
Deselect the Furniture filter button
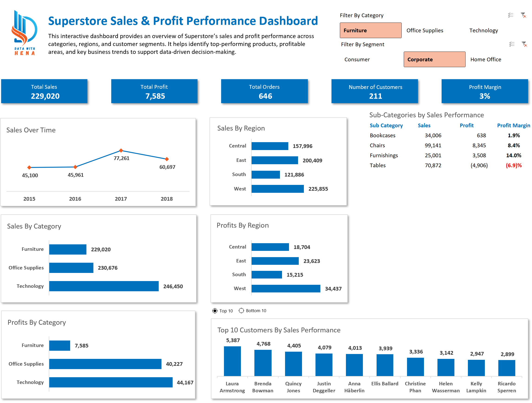[x=370, y=30]
